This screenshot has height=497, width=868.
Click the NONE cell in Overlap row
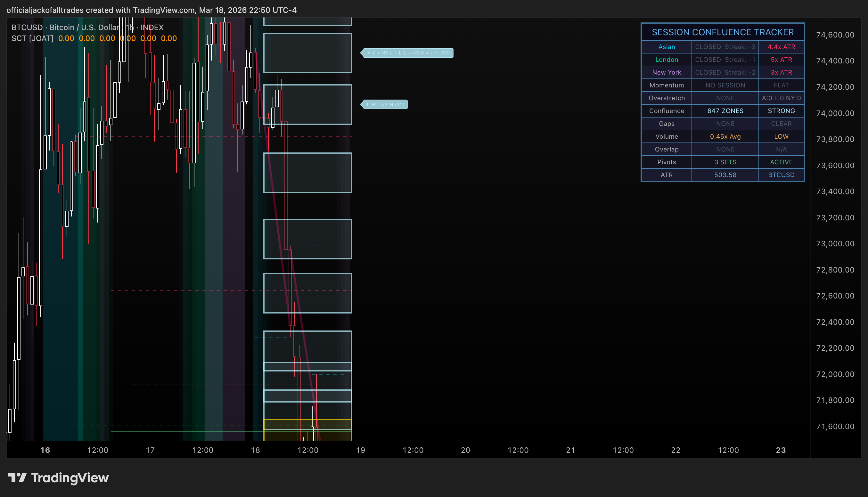pyautogui.click(x=725, y=149)
